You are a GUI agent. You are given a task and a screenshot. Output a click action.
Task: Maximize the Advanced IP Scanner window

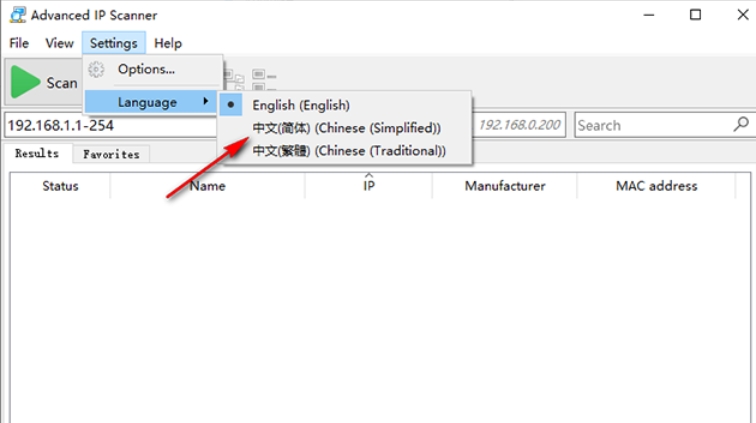(695, 15)
